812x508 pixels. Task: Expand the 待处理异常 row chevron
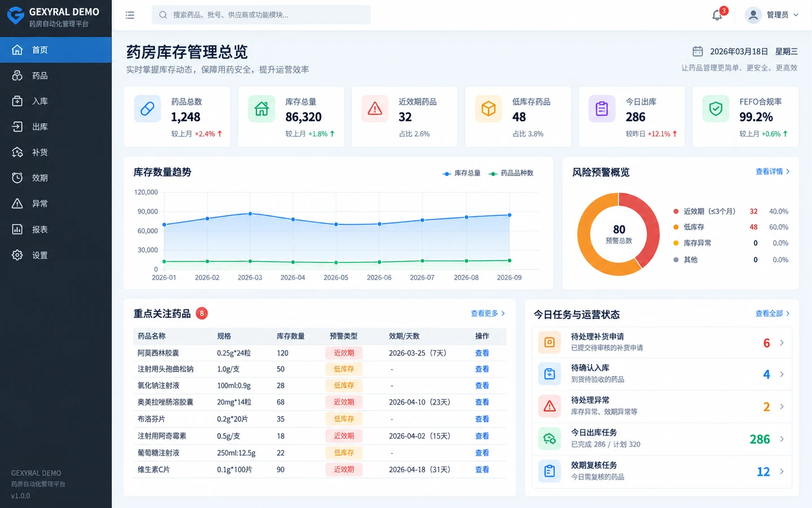(782, 406)
